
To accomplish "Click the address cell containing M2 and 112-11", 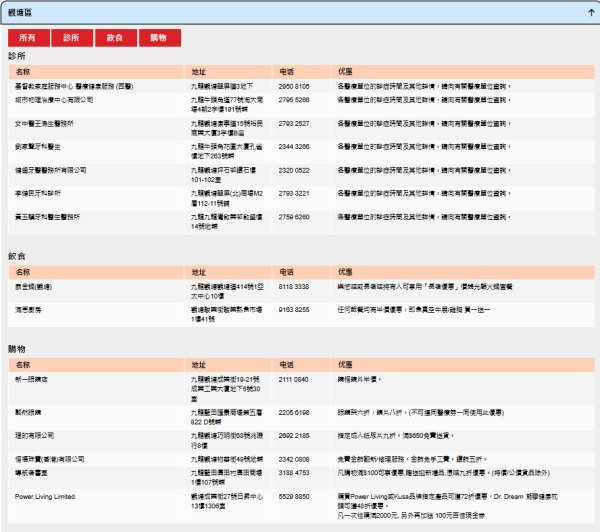I will [227, 198].
